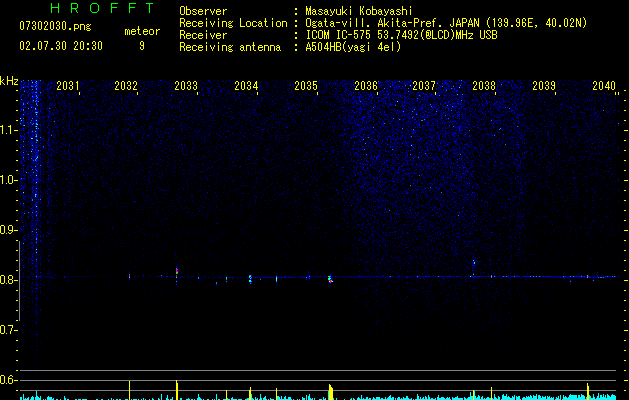
Task: Click the yellow power spike below 2032
Action: click(x=129, y=390)
